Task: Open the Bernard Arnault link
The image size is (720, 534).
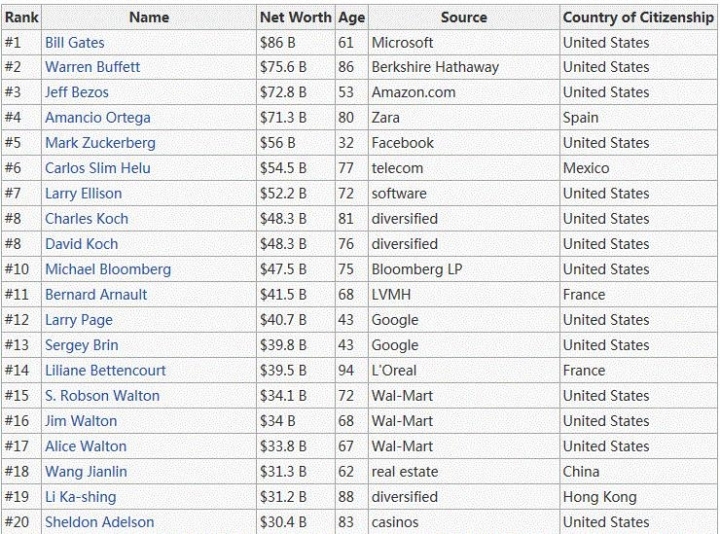Action: (96, 294)
